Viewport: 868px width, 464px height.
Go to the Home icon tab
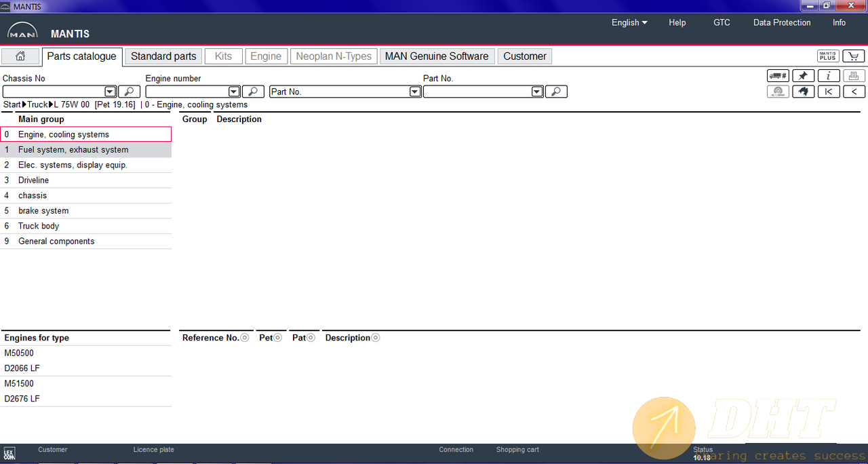tap(20, 56)
